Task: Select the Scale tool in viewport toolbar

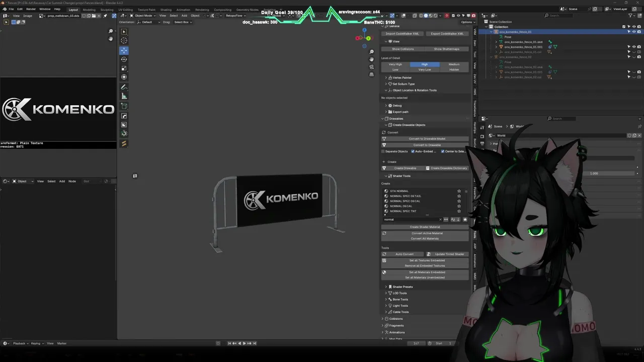Action: (x=124, y=68)
